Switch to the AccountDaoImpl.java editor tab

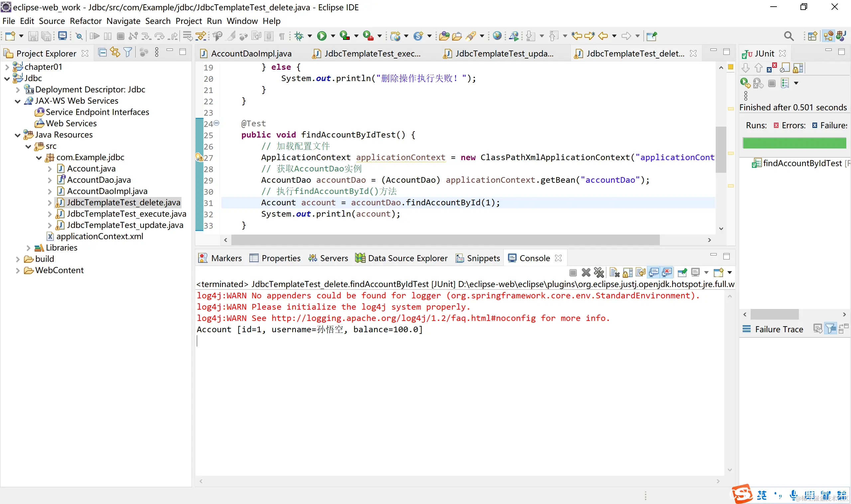click(x=251, y=54)
